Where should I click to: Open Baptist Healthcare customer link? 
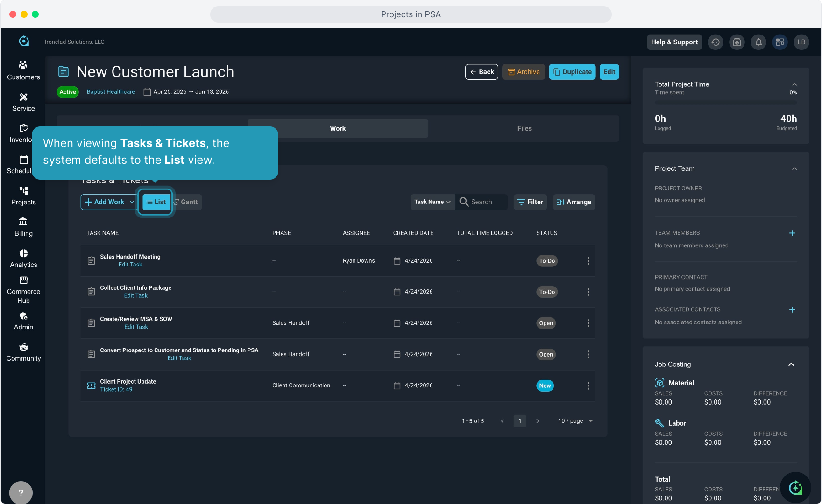(111, 92)
